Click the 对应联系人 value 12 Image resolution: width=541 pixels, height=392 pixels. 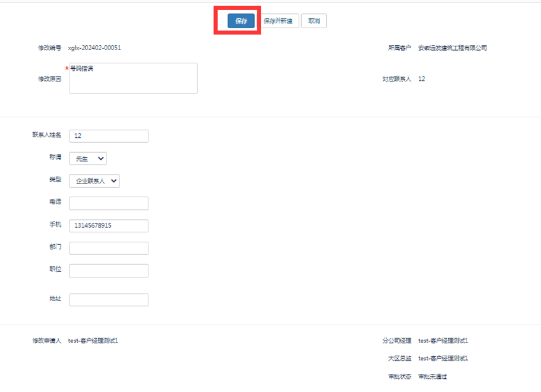click(x=421, y=79)
